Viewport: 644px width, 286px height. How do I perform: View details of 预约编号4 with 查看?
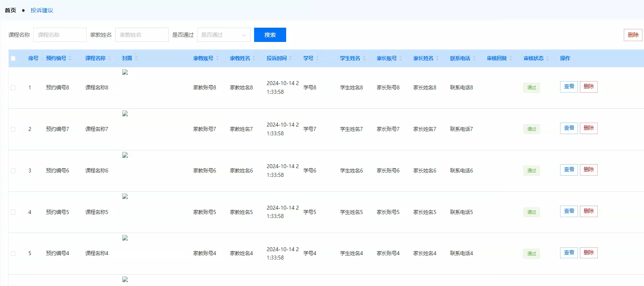569,253
